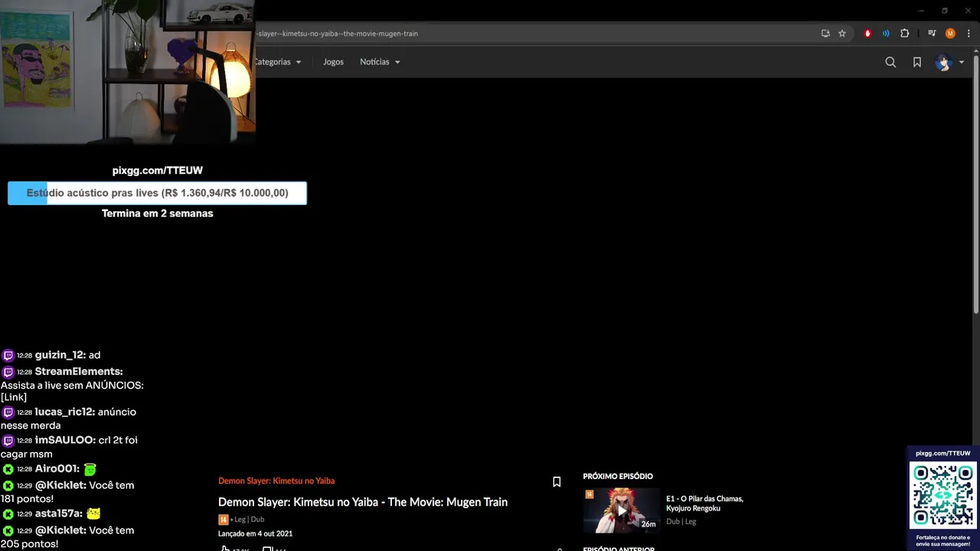Click the page vertical scrollbar
The image size is (980, 551).
tap(975, 184)
